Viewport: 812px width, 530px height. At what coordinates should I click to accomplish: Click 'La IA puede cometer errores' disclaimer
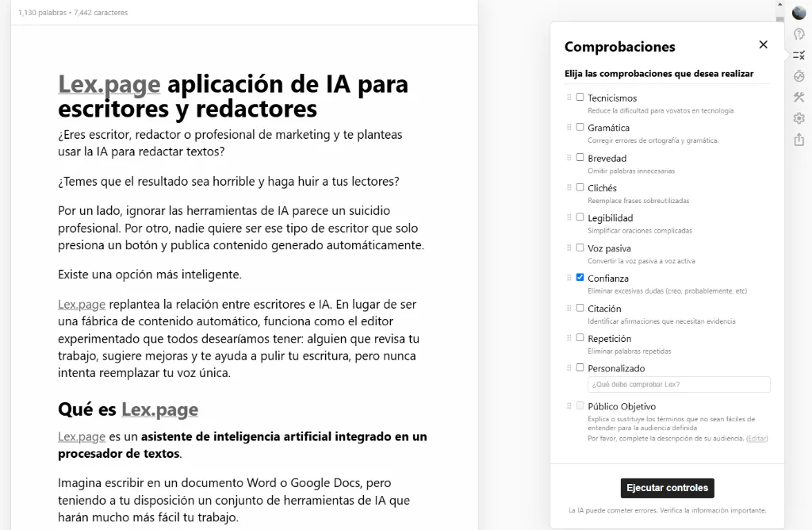[x=667, y=510]
